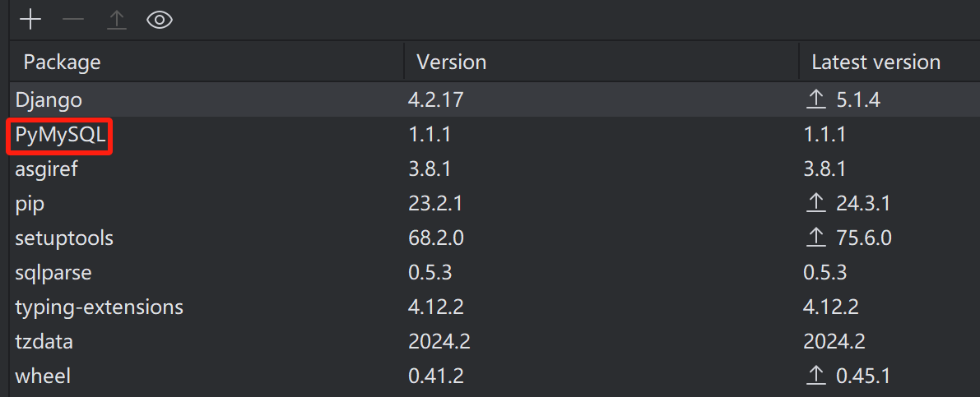Select the Django package row
980x397 pixels.
[x=49, y=100]
